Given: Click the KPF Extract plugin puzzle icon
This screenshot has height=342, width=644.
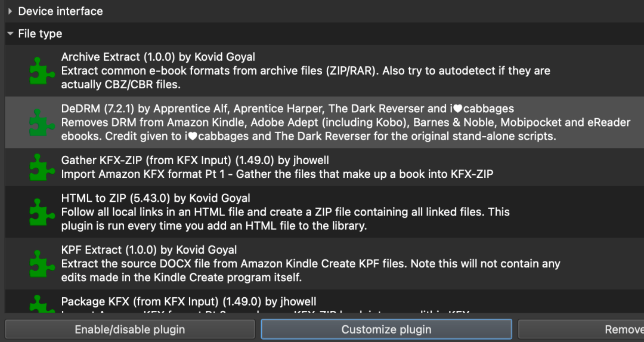Looking at the screenshot, I should point(42,264).
